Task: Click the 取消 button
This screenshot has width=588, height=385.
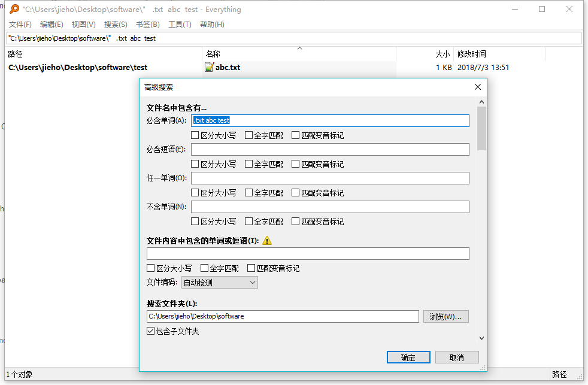Action: [x=457, y=357]
